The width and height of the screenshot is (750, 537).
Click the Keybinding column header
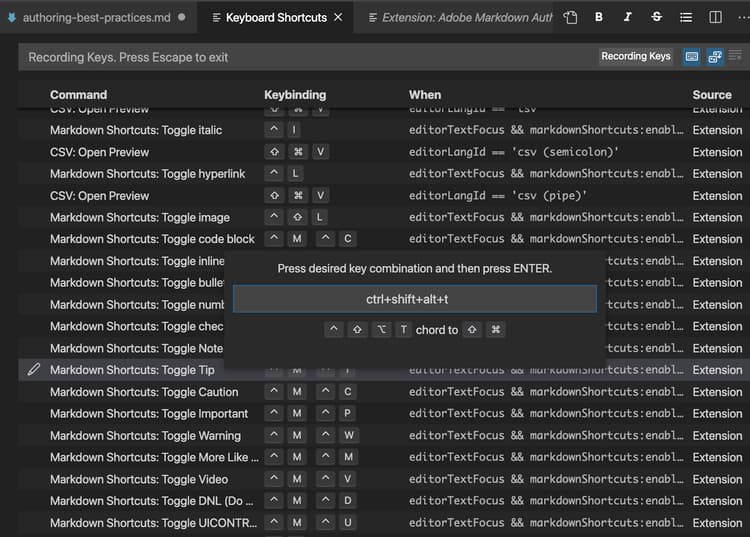pos(295,95)
